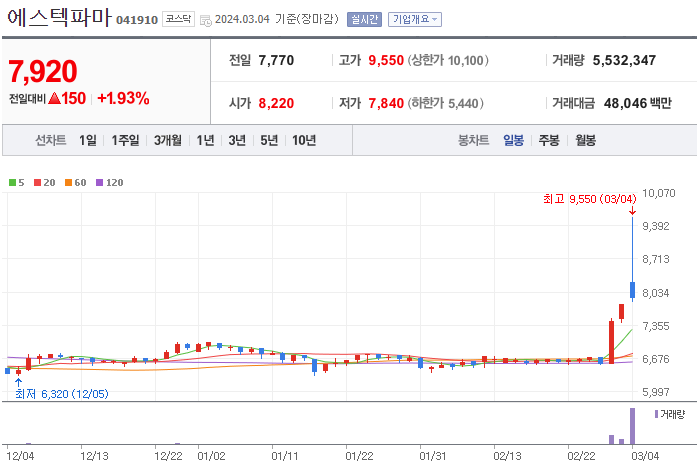This screenshot has width=697, height=468.
Task: Click the lower limit 하한가 5,440 text
Action: click(x=446, y=104)
